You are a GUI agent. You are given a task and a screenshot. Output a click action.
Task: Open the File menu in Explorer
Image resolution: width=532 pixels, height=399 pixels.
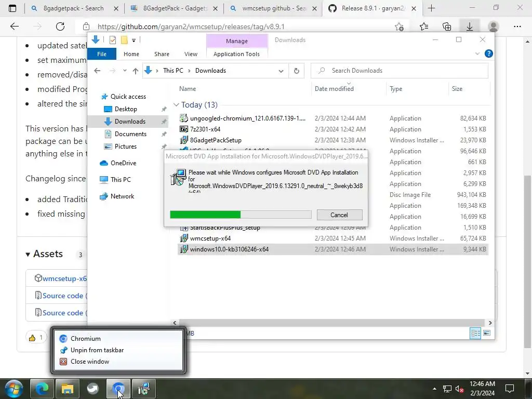point(102,54)
